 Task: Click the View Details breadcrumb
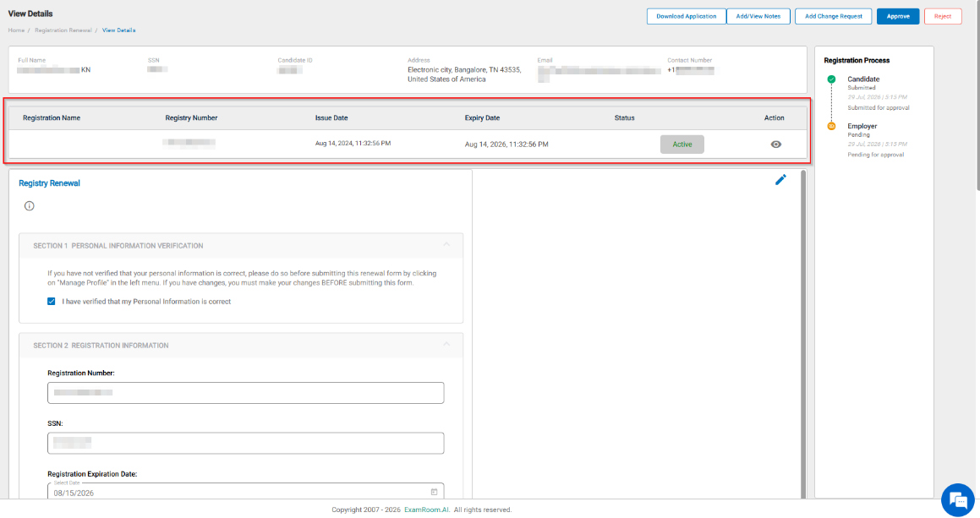[x=118, y=30]
